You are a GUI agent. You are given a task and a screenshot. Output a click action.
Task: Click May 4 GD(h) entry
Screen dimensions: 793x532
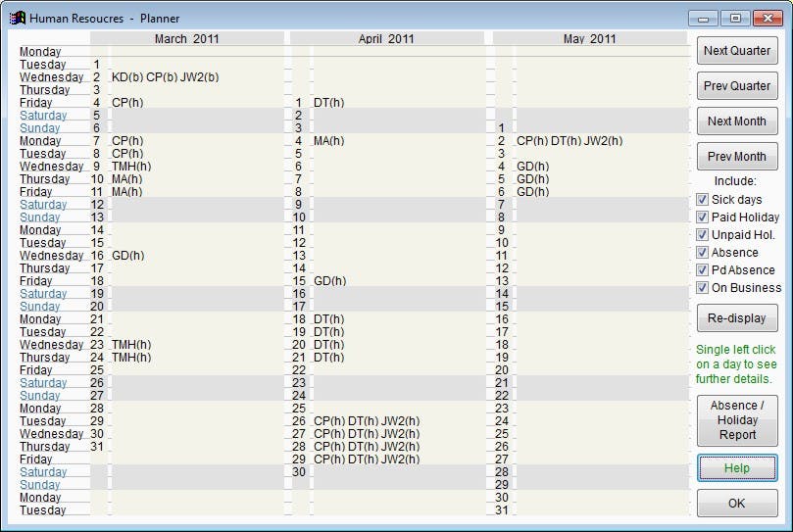pos(533,167)
